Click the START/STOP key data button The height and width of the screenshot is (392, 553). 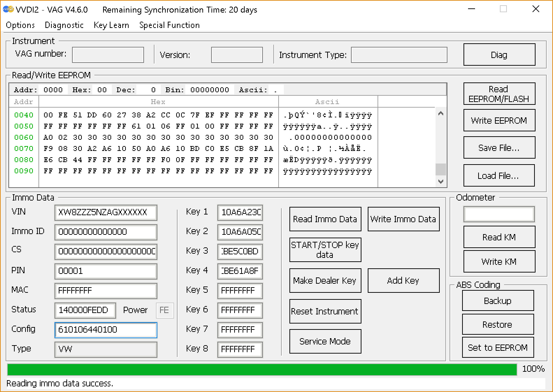pos(325,250)
